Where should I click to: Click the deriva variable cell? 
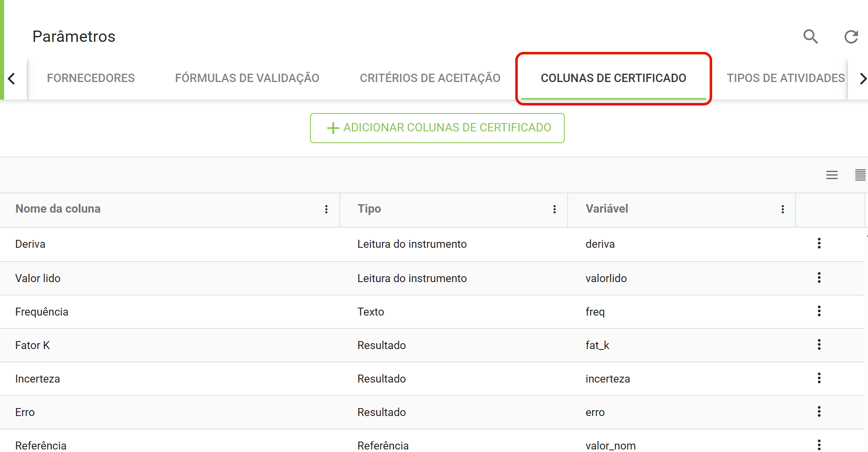point(600,244)
